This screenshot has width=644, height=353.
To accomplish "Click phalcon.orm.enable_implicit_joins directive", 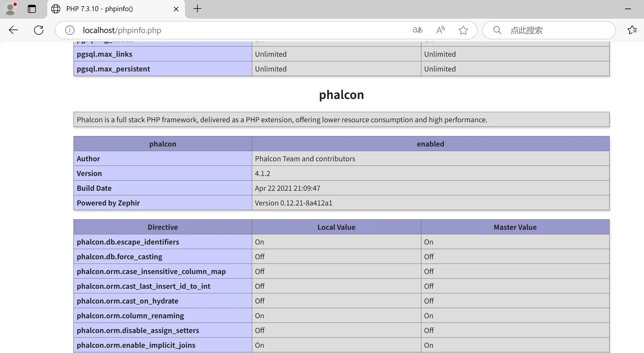I will (x=136, y=345).
